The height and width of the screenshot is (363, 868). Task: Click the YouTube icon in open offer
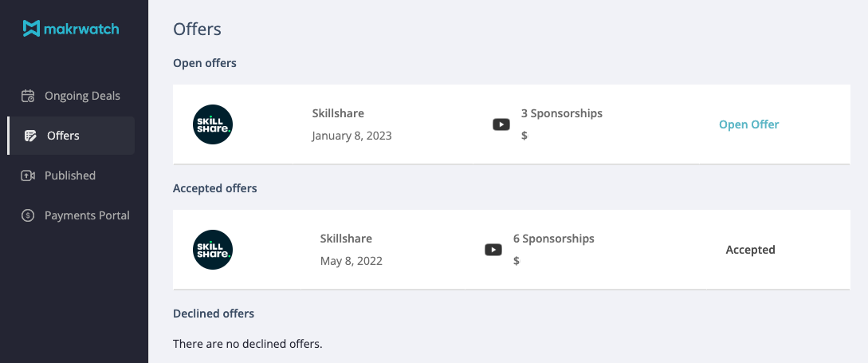pos(501,124)
